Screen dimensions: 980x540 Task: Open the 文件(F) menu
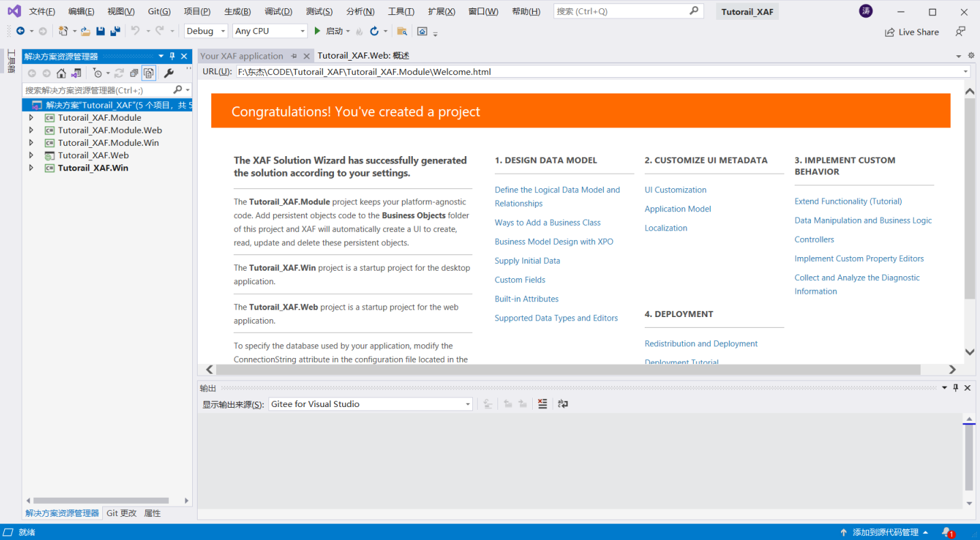42,12
